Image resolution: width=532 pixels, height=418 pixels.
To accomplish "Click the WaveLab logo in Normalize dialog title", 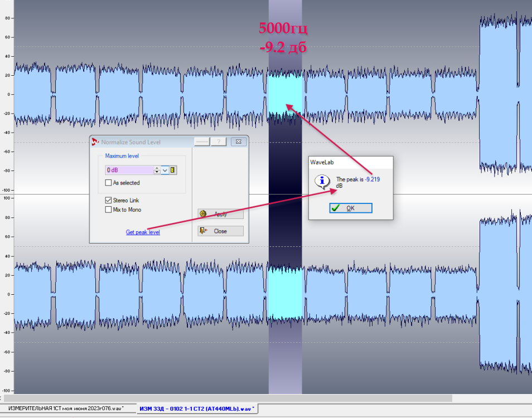I will point(95,142).
